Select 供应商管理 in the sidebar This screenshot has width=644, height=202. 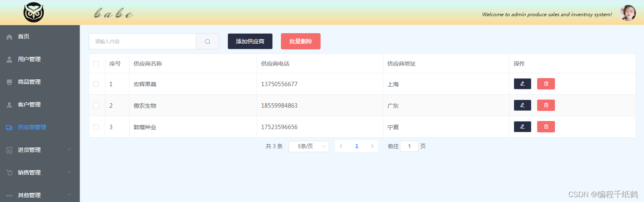tap(40, 127)
